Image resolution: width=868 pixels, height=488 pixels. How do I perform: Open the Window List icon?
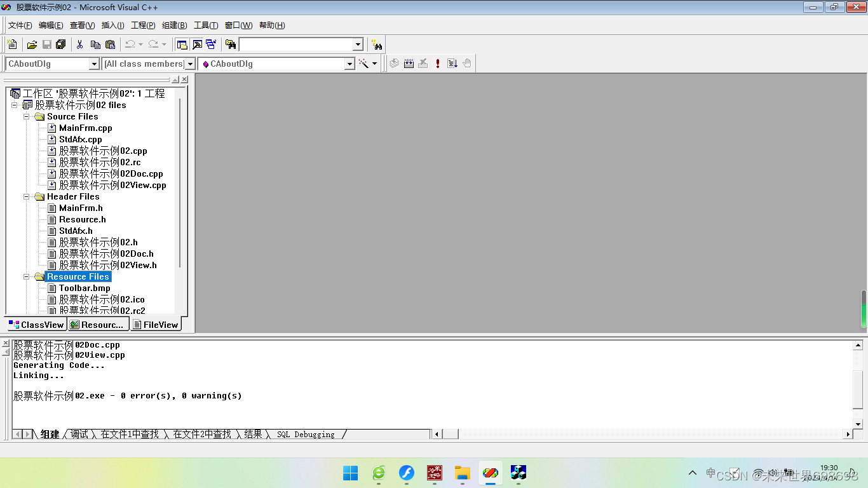211,44
